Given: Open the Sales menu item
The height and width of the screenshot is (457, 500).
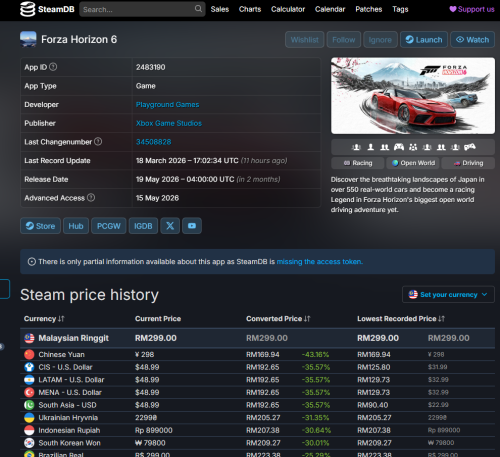Looking at the screenshot, I should point(220,9).
